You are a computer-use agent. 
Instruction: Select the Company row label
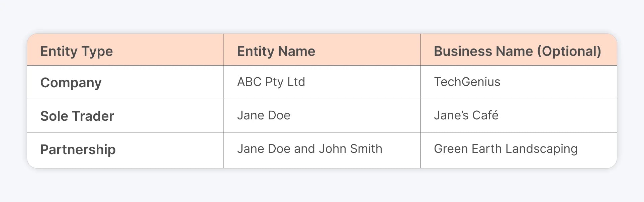pos(71,83)
